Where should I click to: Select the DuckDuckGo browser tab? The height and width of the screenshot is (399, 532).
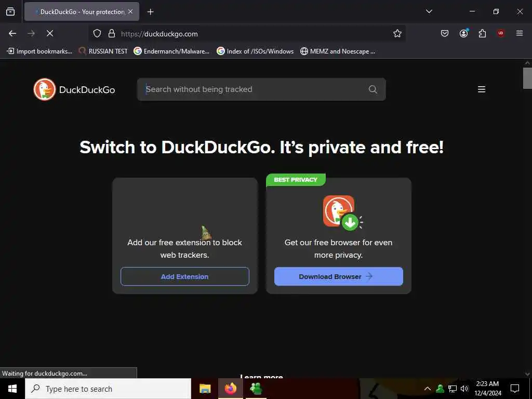(82, 11)
